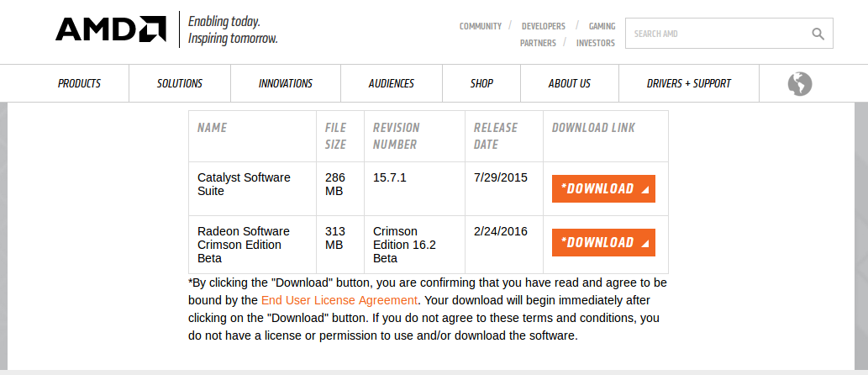This screenshot has width=868, height=375.
Task: Open the Drivers + Support menu
Action: tap(689, 83)
